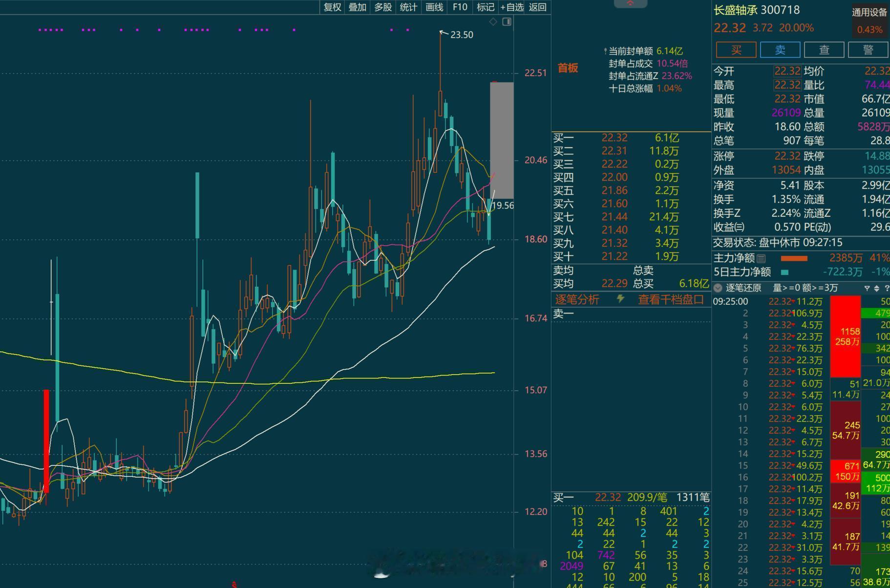Image resolution: width=890 pixels, height=588 pixels.
Task: Click the 交易状态 盘中休市 status line
Action: [x=778, y=243]
